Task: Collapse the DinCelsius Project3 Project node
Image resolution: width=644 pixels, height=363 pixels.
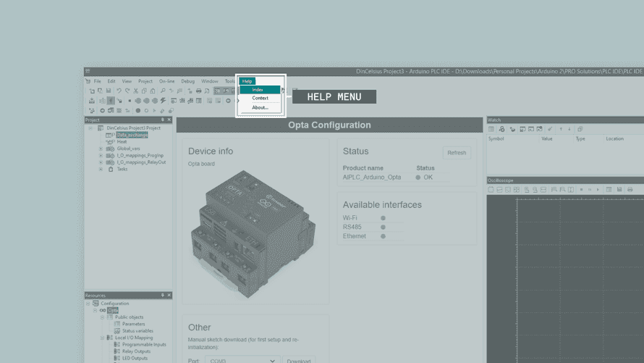Action: 90,128
